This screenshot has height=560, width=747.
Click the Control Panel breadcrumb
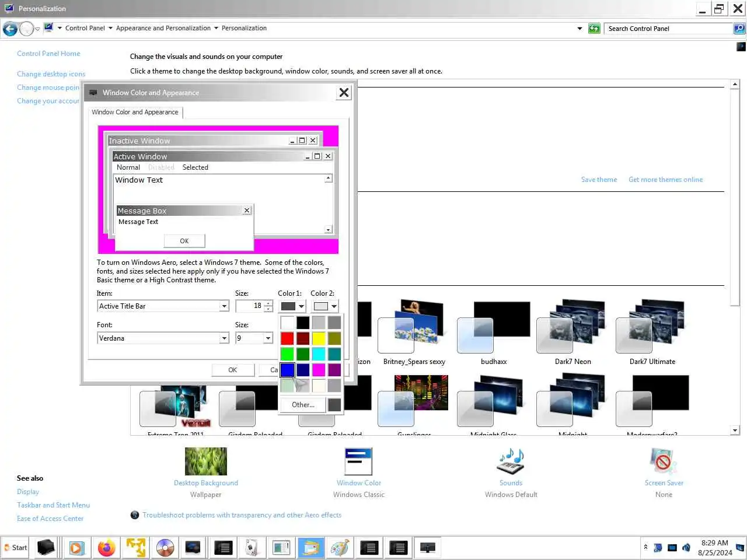[x=85, y=28]
